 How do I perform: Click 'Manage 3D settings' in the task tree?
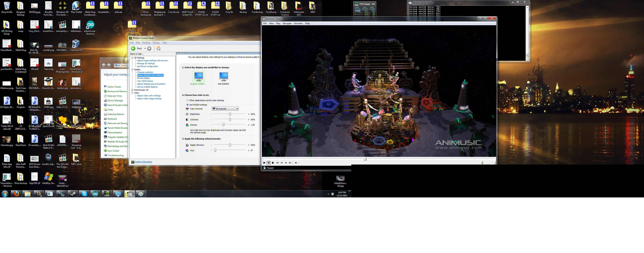(146, 63)
